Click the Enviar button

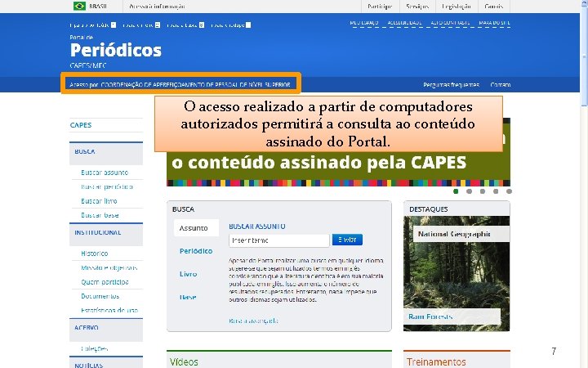tap(347, 240)
